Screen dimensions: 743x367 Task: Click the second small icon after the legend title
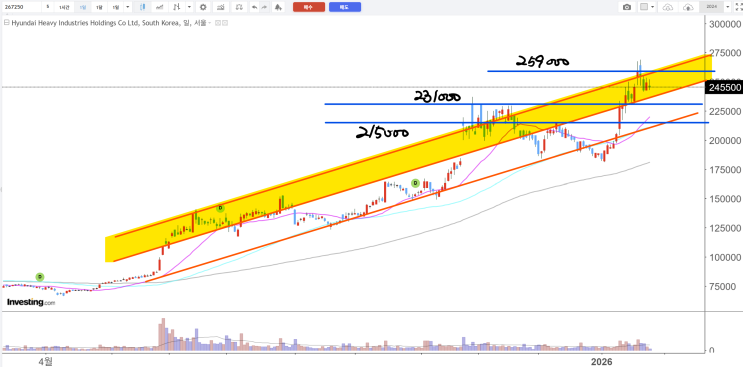click(x=225, y=23)
